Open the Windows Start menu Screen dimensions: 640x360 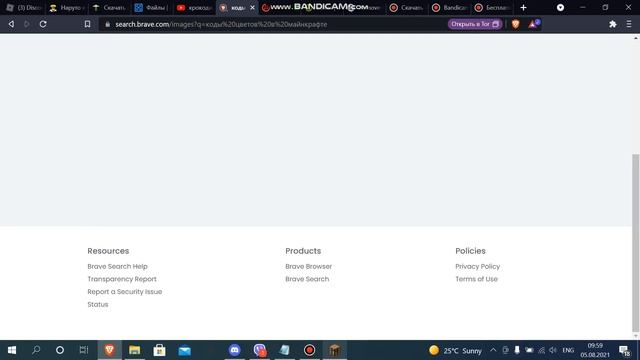pyautogui.click(x=12, y=350)
